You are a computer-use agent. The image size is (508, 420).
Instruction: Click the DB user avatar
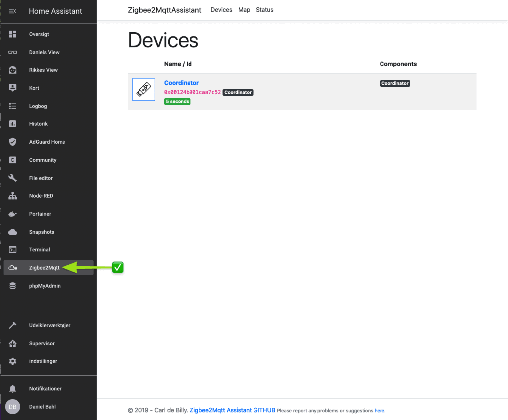pyautogui.click(x=12, y=407)
